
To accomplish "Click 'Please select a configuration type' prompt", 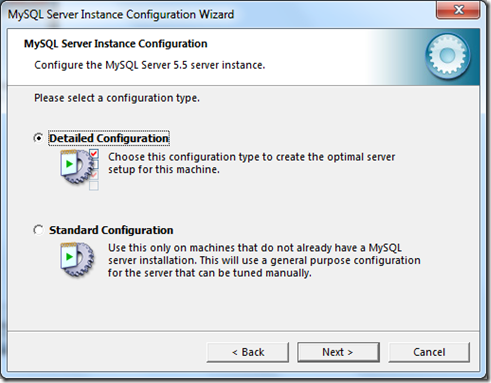I will (x=117, y=98).
